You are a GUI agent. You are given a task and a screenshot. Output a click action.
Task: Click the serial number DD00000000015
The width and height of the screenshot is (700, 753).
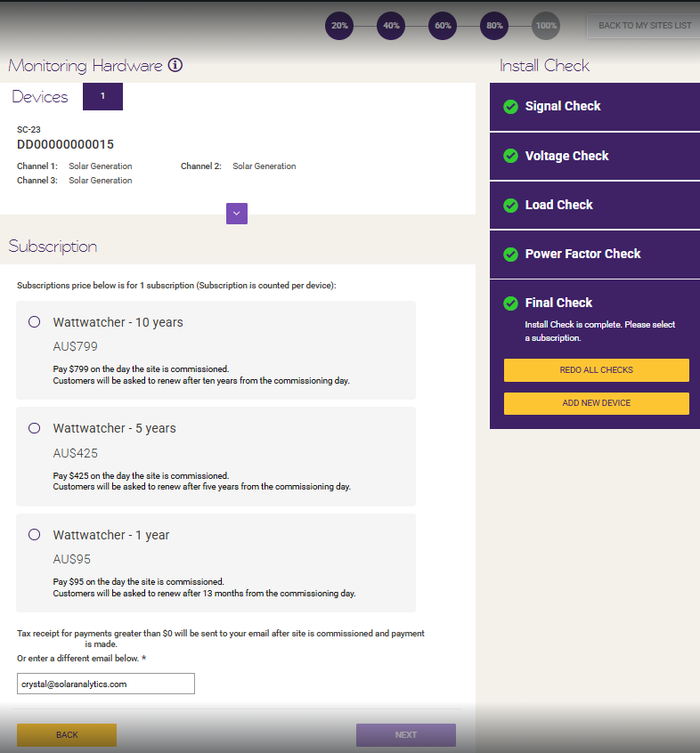(x=65, y=144)
